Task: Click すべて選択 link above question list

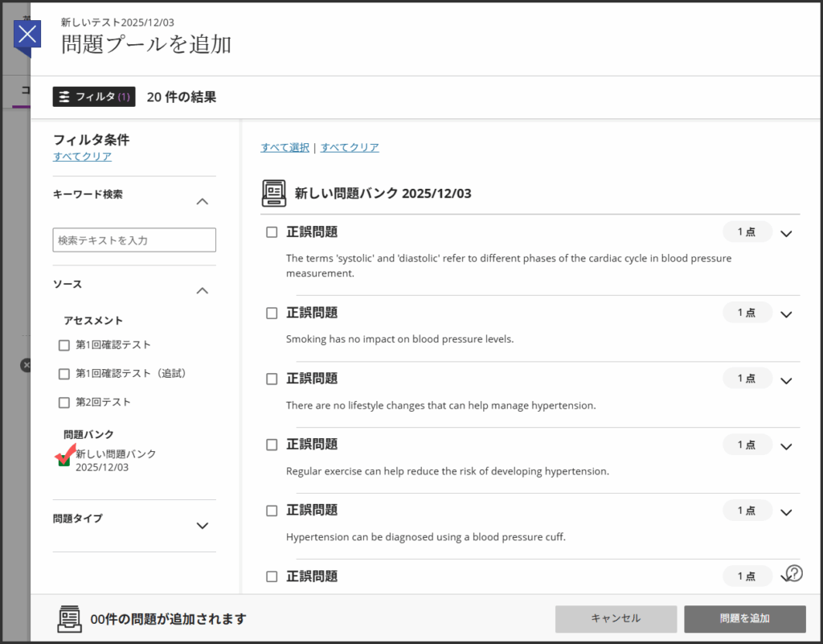Action: pyautogui.click(x=285, y=147)
